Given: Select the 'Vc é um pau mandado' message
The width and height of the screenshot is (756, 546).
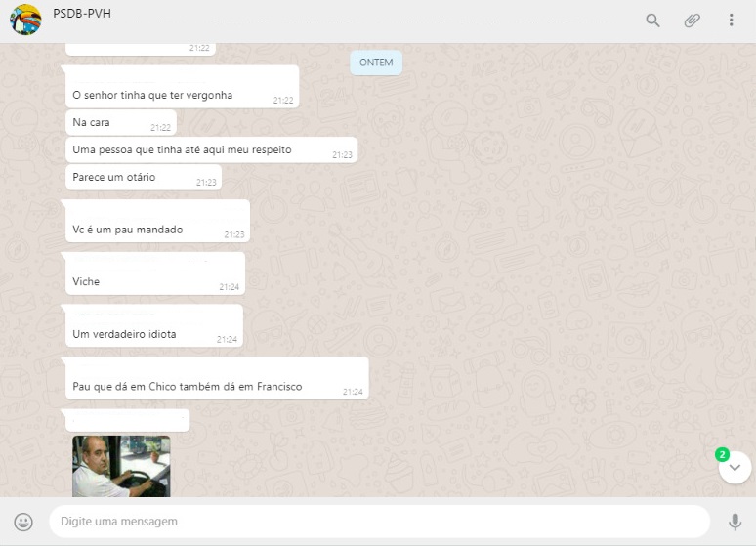Looking at the screenshot, I should pyautogui.click(x=128, y=230).
